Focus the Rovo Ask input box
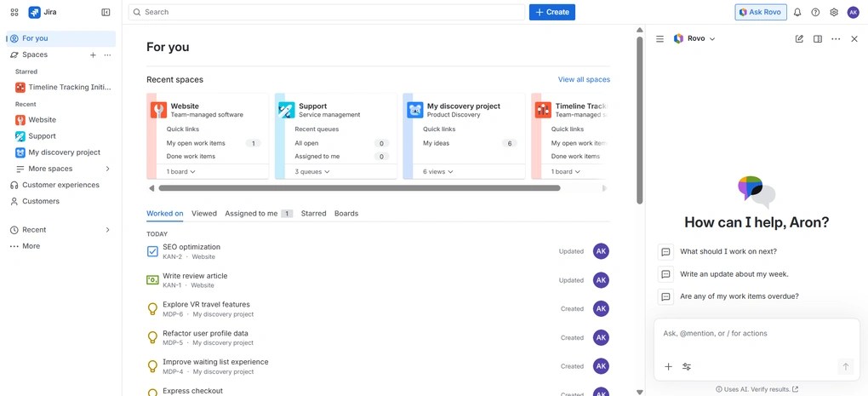Image resolution: width=868 pixels, height=396 pixels. [x=757, y=334]
